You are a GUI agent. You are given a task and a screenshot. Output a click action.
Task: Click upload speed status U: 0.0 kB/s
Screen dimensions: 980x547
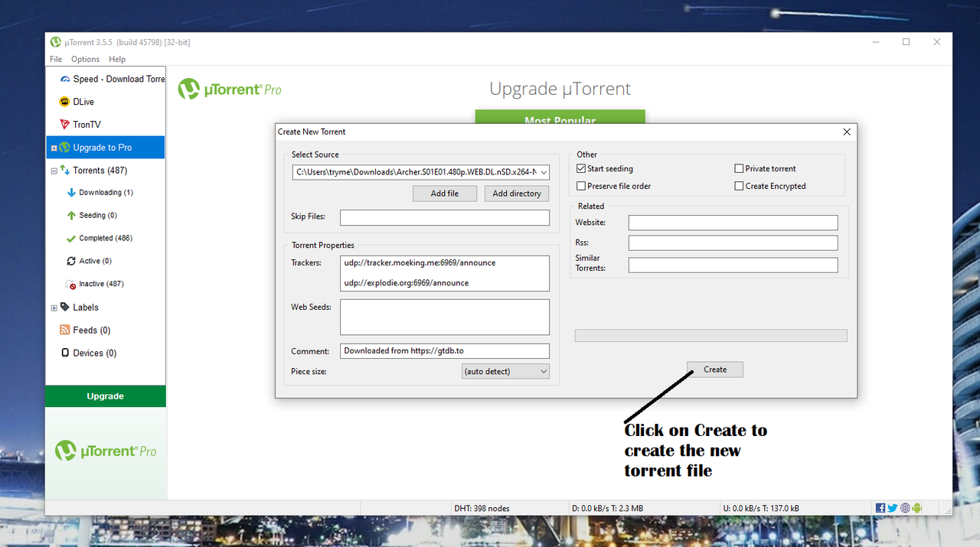[x=761, y=508]
